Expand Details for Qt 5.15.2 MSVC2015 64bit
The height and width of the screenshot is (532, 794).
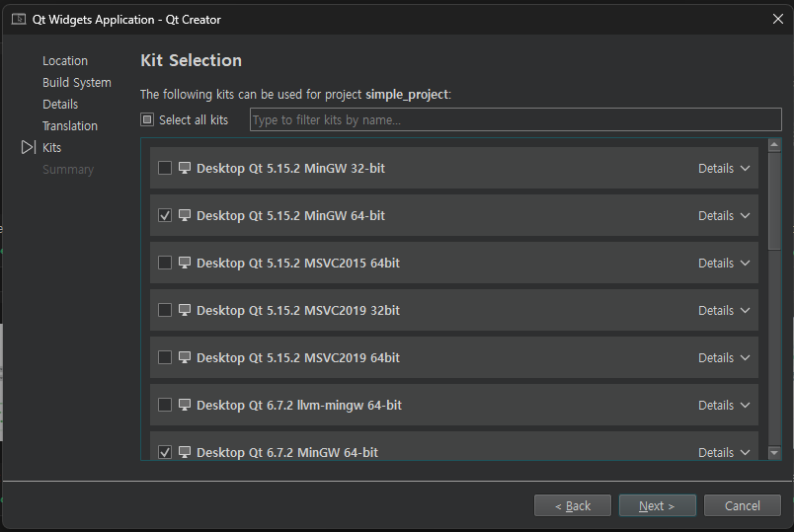pos(724,263)
